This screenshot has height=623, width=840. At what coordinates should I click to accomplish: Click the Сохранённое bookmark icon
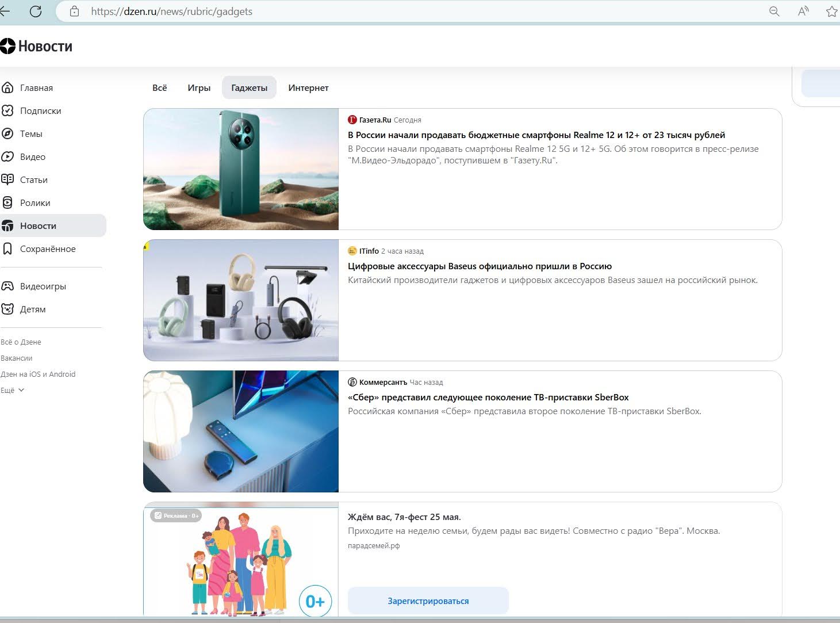pyautogui.click(x=7, y=249)
